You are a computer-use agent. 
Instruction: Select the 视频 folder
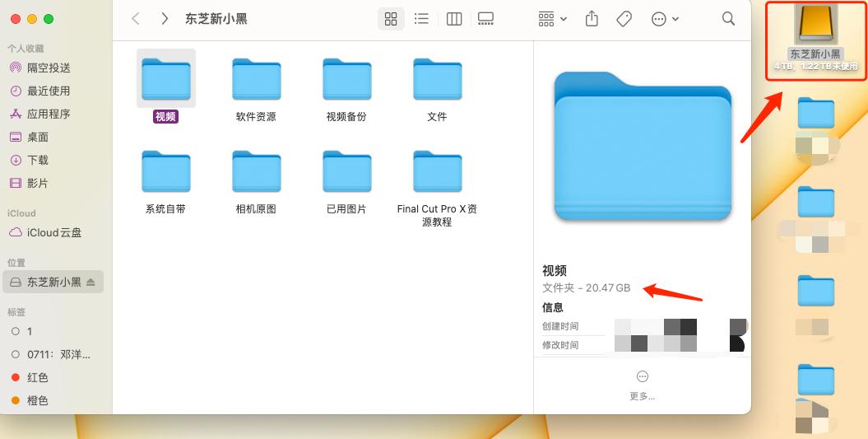coord(166,86)
